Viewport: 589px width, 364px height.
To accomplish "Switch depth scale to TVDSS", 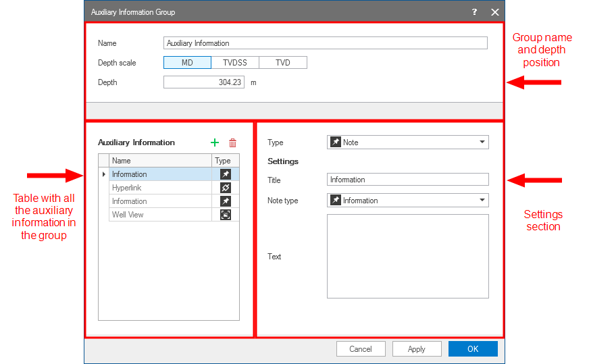I will (235, 63).
